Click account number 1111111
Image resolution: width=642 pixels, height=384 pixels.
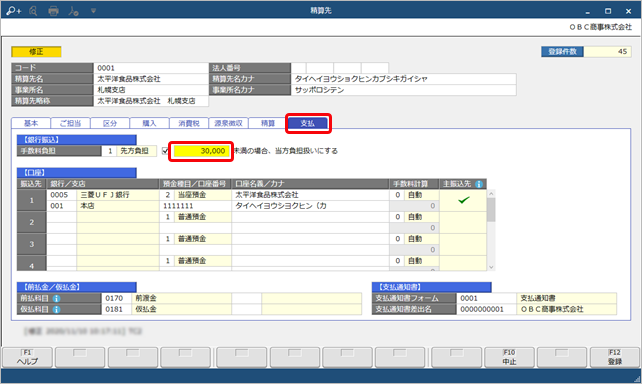click(x=195, y=206)
